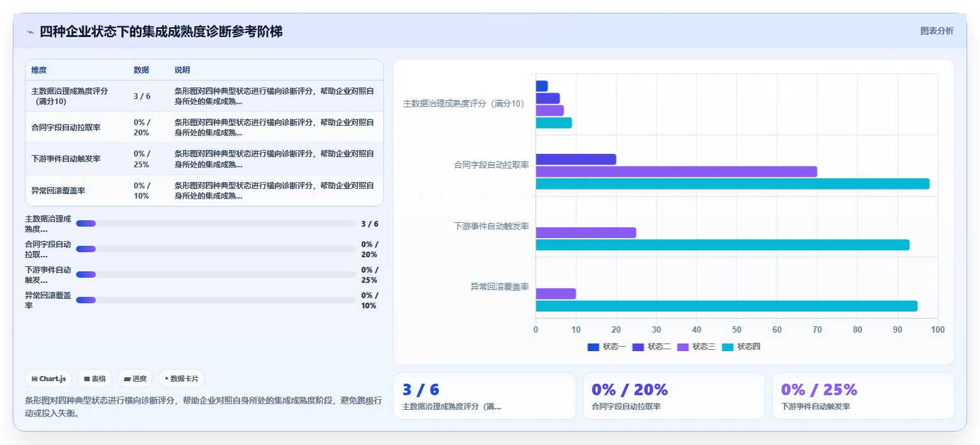Click the 合同字段自动拉取率 table row label
980x445 pixels.
pos(66,128)
